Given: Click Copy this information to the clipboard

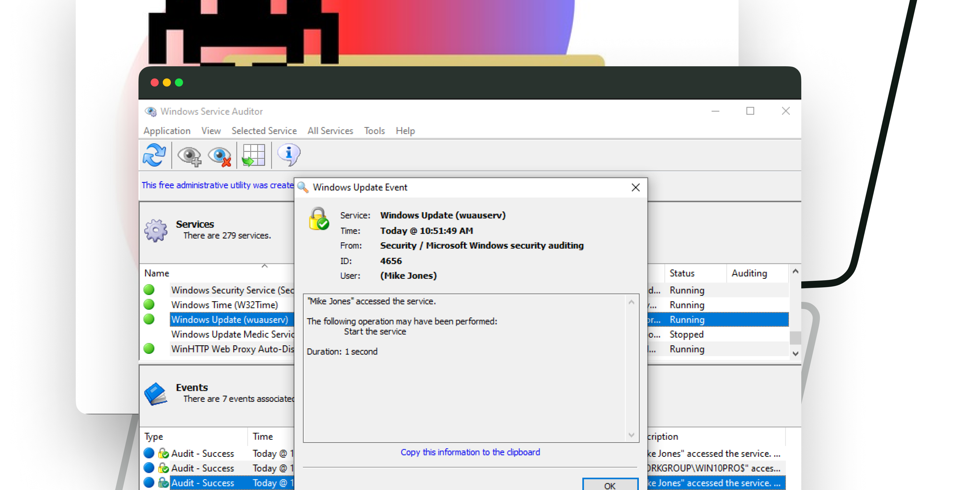Looking at the screenshot, I should click(x=470, y=452).
